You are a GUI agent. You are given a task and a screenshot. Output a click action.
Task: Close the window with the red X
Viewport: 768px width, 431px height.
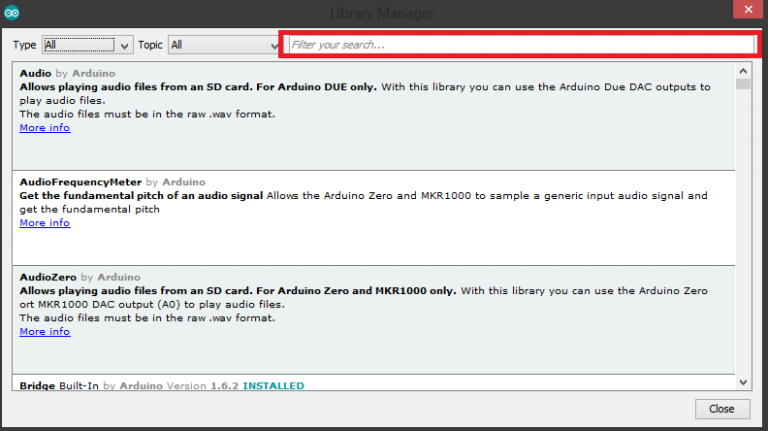(x=745, y=11)
